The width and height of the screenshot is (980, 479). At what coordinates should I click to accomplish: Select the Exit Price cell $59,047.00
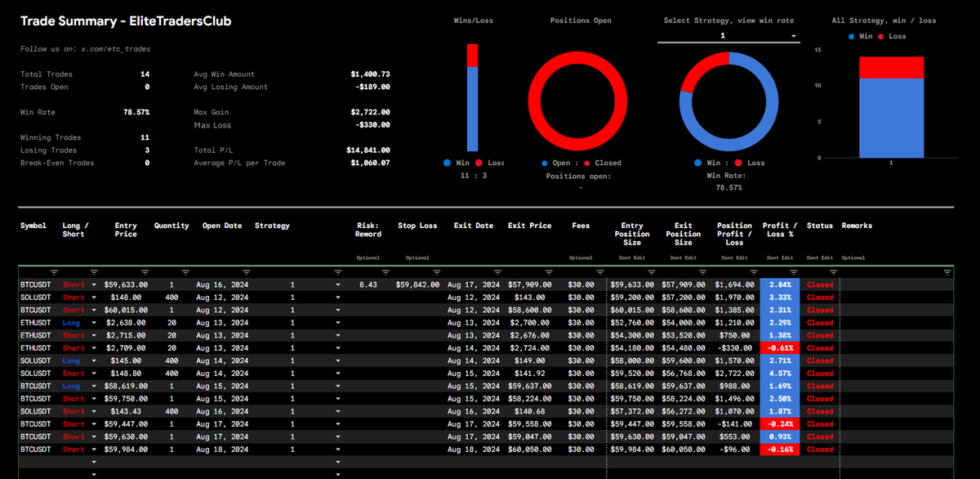click(x=529, y=436)
